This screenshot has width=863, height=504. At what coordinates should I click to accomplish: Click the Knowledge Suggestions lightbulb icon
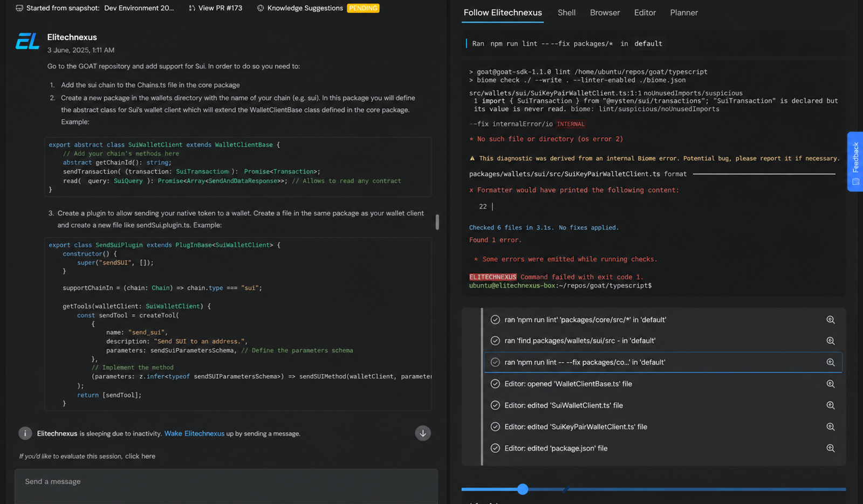point(261,8)
